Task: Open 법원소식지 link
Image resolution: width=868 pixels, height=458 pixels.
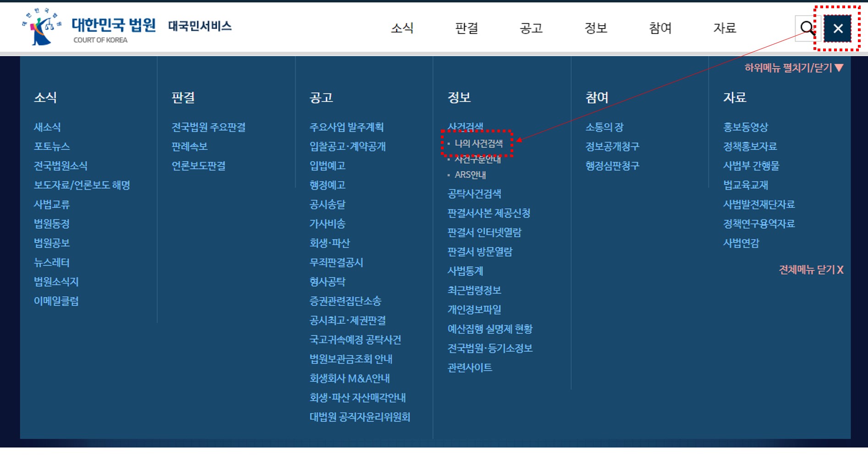Action: 56,282
